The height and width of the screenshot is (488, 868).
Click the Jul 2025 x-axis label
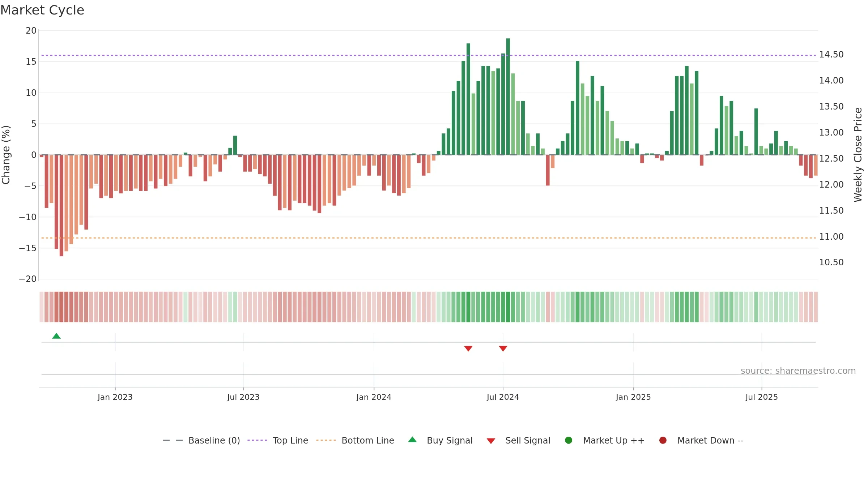762,397
